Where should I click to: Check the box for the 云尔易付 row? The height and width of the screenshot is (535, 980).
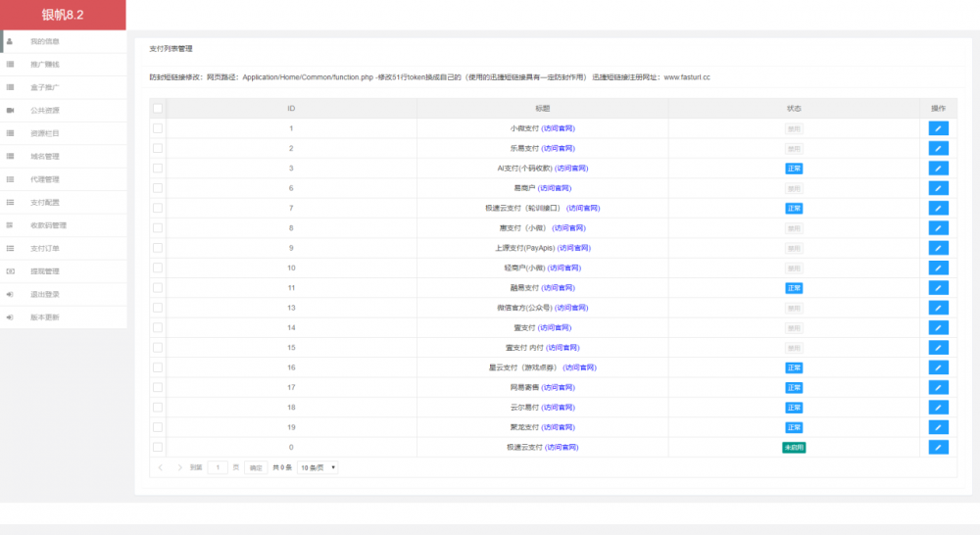(158, 408)
